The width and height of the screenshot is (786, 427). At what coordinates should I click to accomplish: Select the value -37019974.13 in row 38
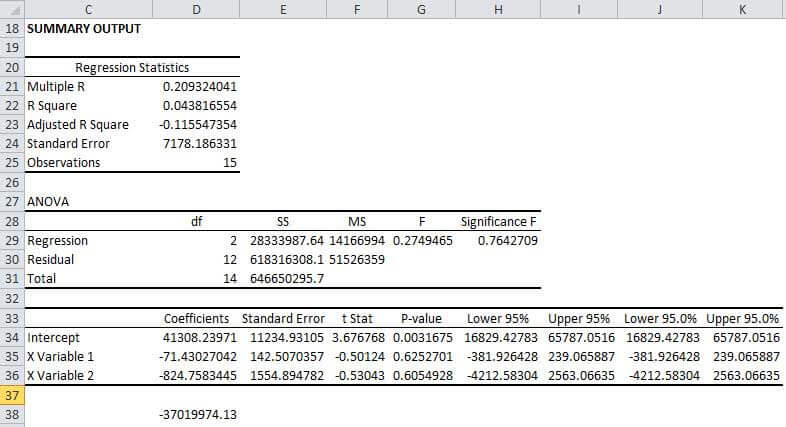[196, 414]
